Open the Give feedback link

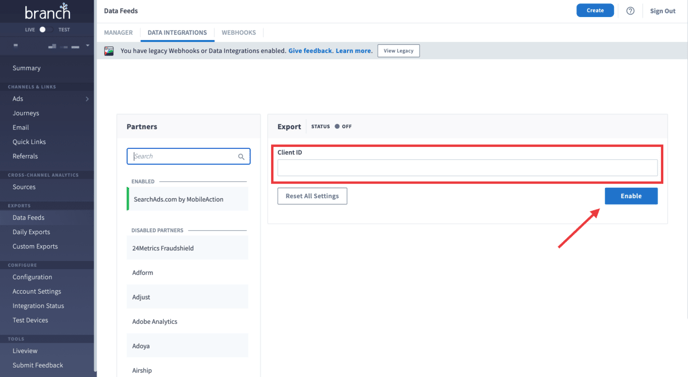tap(311, 51)
